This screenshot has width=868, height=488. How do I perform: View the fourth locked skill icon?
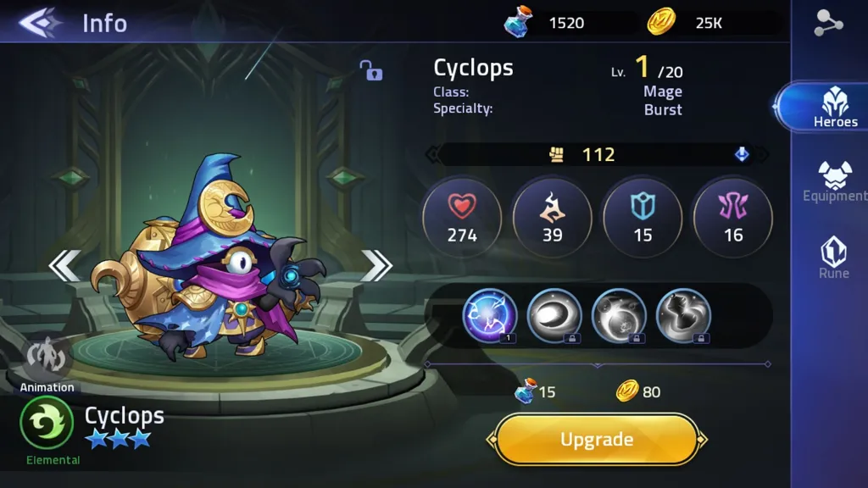pos(683,316)
